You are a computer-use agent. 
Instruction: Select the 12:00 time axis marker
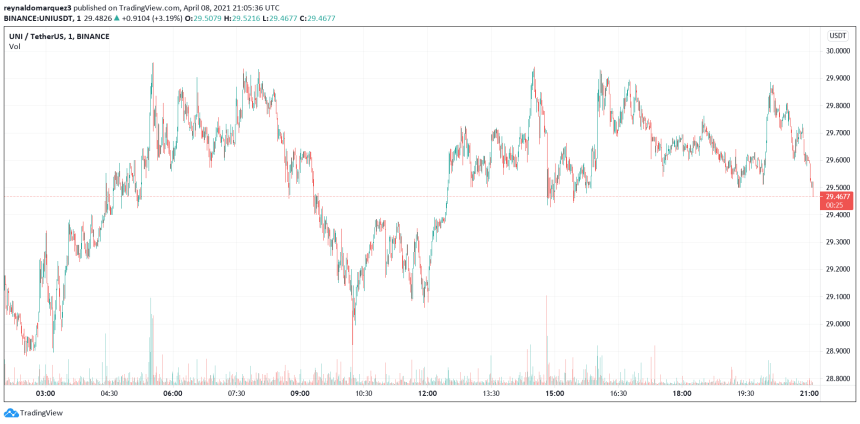427,393
